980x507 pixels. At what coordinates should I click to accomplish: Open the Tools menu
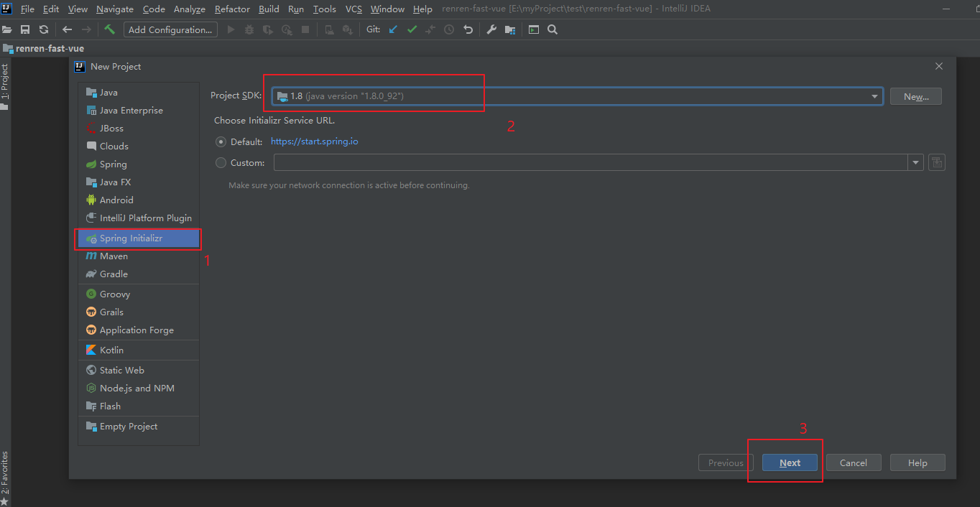tap(325, 9)
